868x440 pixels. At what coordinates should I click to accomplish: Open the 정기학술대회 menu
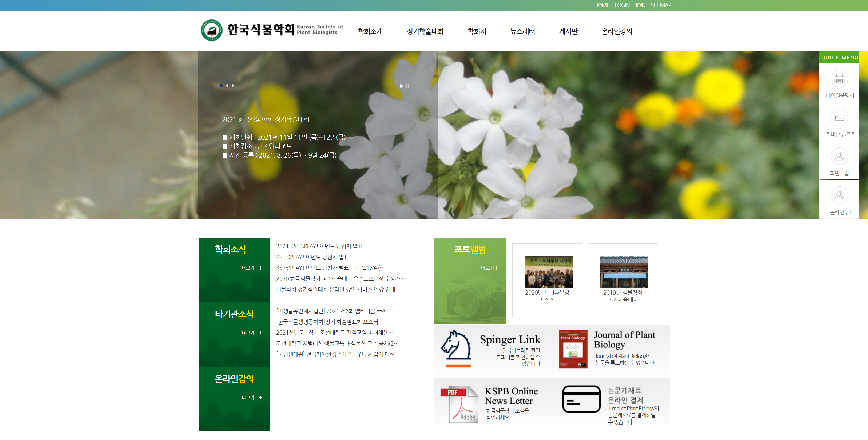pyautogui.click(x=425, y=31)
